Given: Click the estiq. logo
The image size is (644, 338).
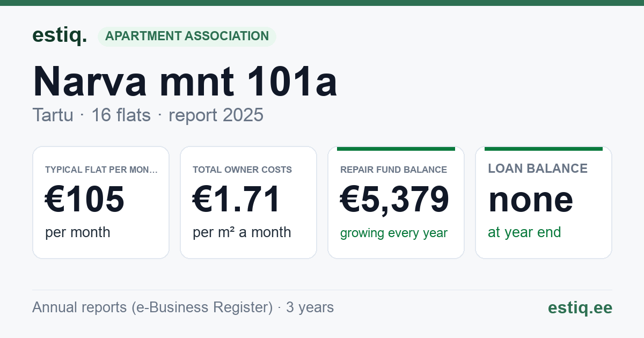Looking at the screenshot, I should pyautogui.click(x=60, y=35).
